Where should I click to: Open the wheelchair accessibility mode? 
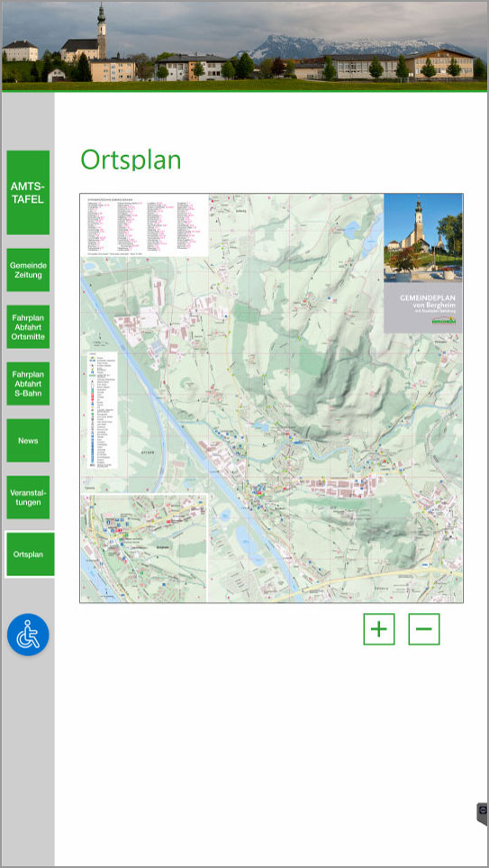click(x=28, y=635)
